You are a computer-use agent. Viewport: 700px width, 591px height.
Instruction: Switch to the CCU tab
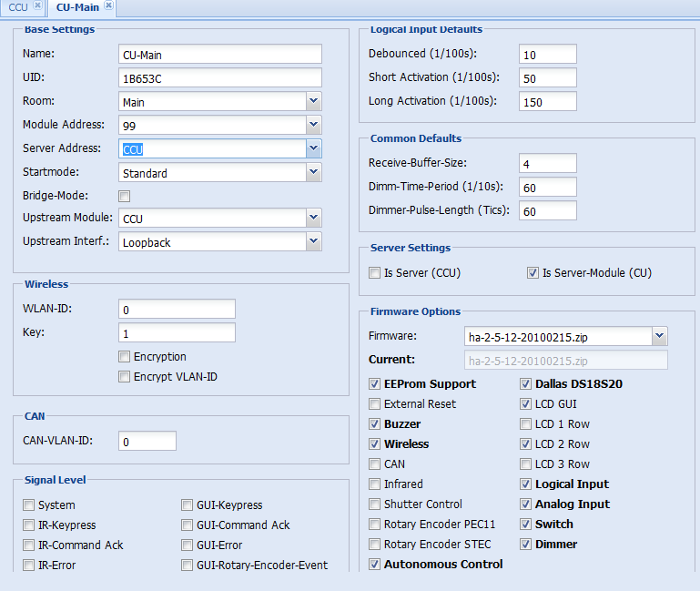tap(18, 7)
